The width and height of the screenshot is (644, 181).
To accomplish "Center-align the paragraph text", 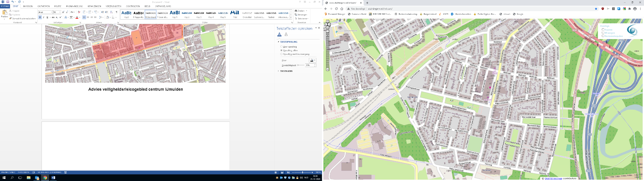I will coord(88,17).
